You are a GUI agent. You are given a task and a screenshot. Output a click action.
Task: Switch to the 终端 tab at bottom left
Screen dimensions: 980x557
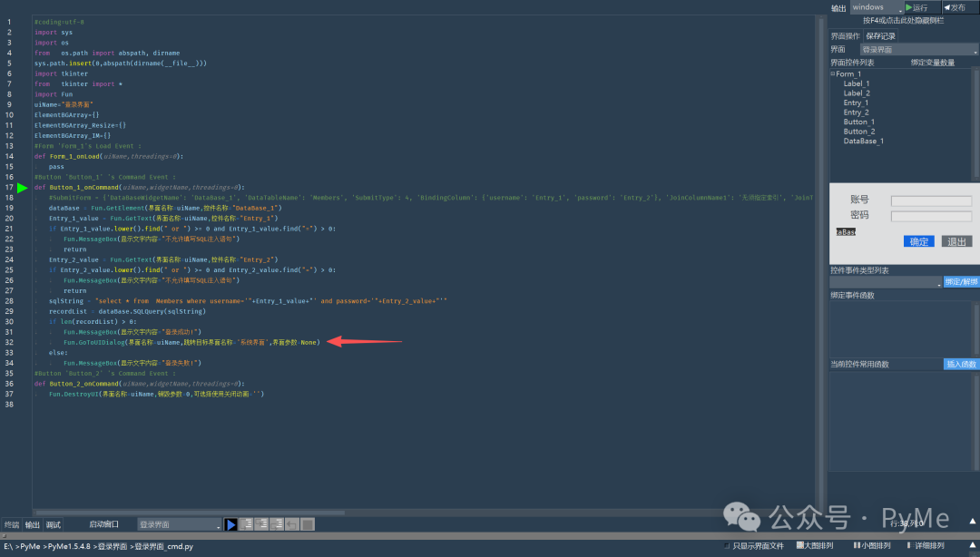(x=11, y=523)
